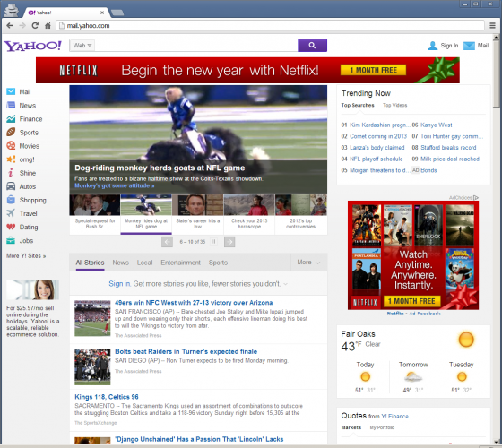Close the Yahoo! browser tab

point(102,13)
